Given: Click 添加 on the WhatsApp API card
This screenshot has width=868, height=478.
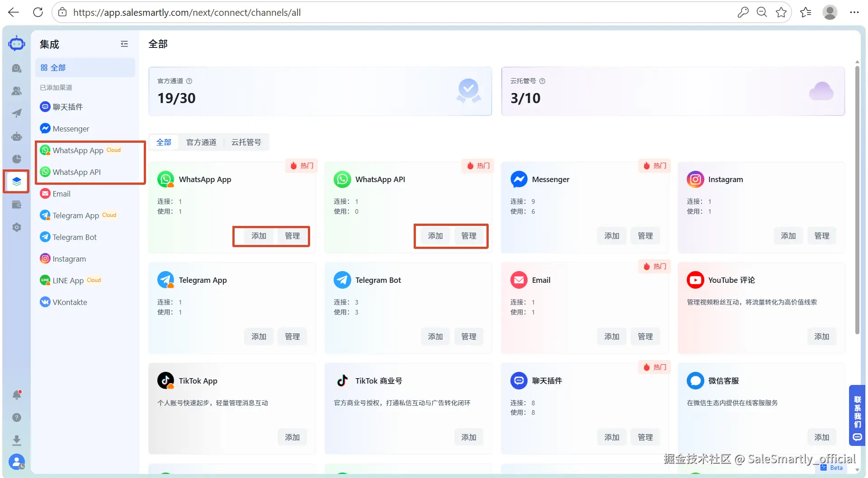Looking at the screenshot, I should (x=435, y=236).
